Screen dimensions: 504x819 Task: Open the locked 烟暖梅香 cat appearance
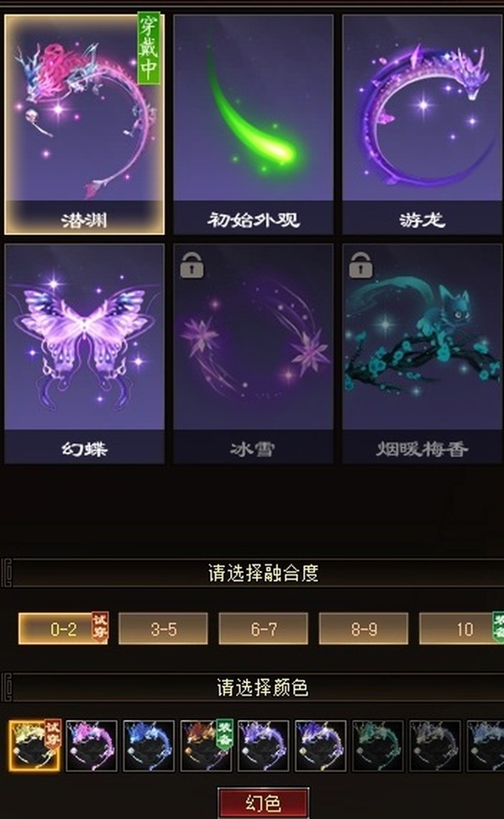click(x=422, y=354)
